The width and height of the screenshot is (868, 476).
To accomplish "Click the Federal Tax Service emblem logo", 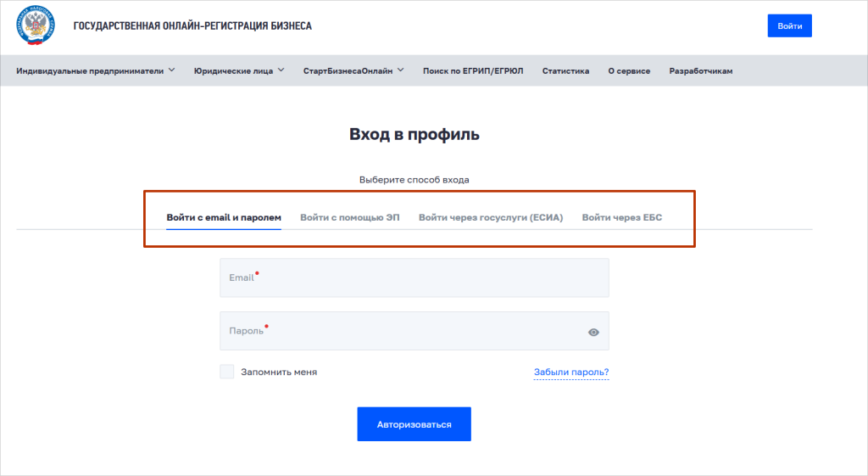I will click(x=36, y=25).
